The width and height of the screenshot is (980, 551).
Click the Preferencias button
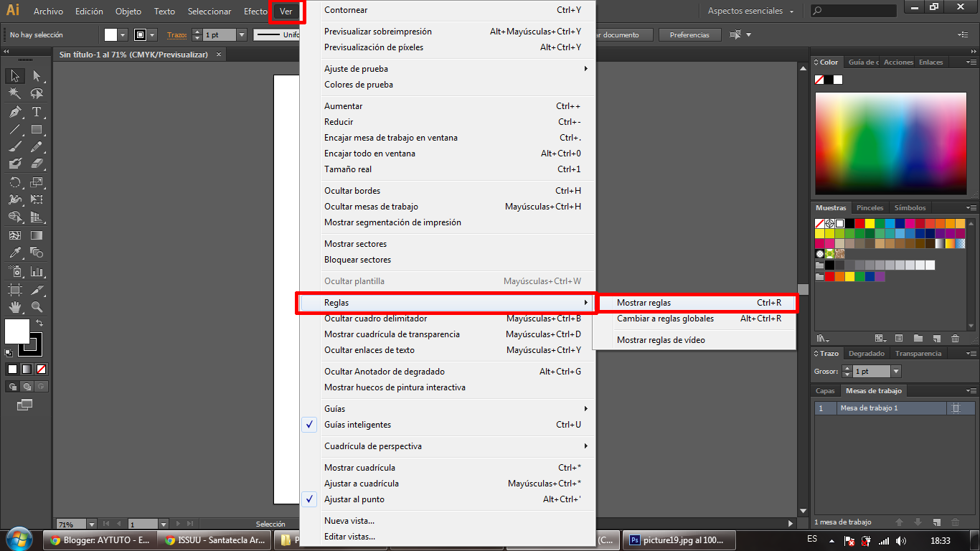point(689,34)
